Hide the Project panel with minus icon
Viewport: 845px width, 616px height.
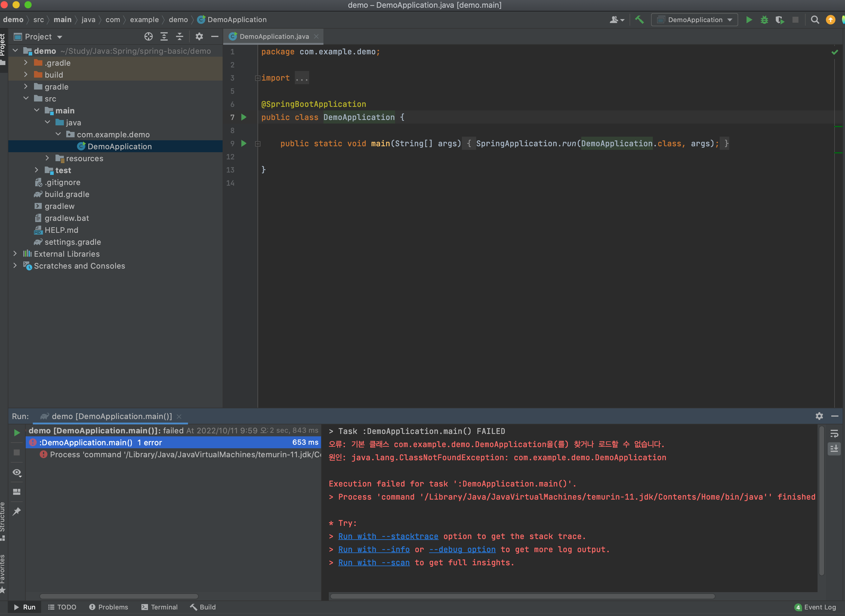click(215, 36)
